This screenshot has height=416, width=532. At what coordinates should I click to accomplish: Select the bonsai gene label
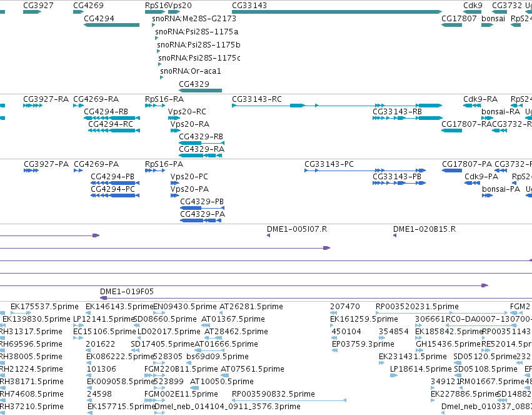[493, 18]
